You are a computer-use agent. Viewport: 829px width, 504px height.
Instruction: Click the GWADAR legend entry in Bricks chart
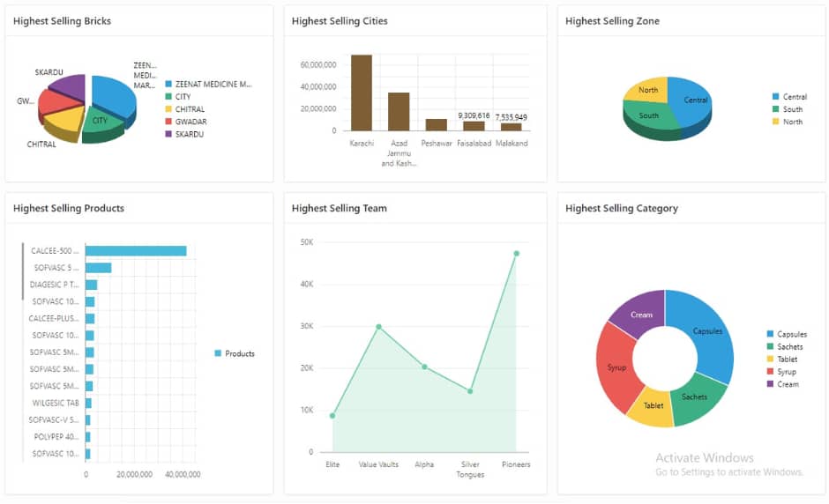pos(190,122)
